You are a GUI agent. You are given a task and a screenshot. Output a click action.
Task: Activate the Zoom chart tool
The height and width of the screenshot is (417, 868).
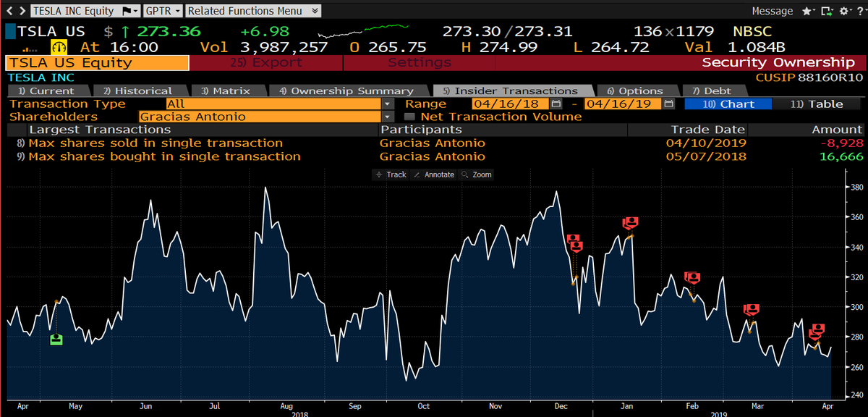tap(477, 174)
